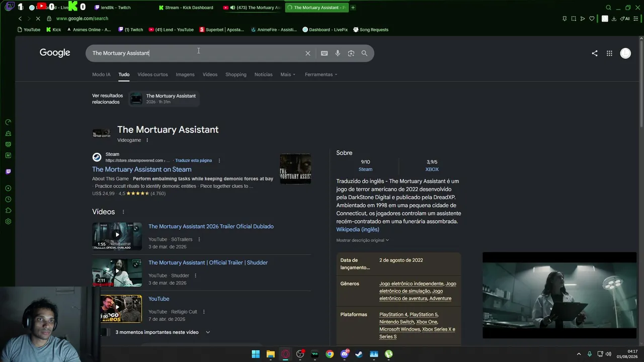Open the Google account avatar
The image size is (644, 362).
pyautogui.click(x=625, y=53)
